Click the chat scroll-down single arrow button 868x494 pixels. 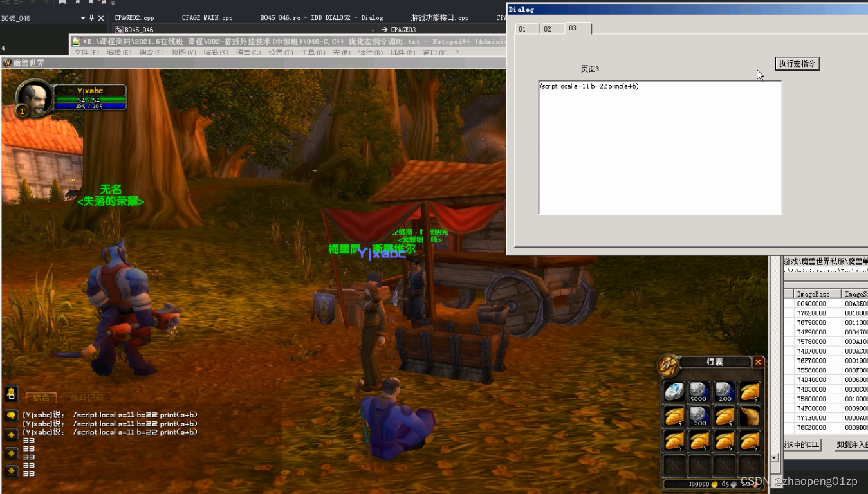tap(11, 453)
